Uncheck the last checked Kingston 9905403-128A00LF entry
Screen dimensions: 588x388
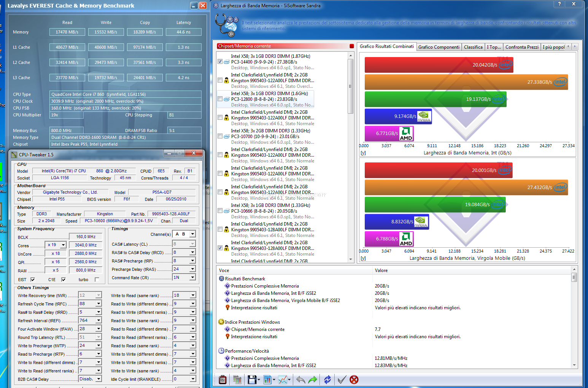[x=220, y=248]
